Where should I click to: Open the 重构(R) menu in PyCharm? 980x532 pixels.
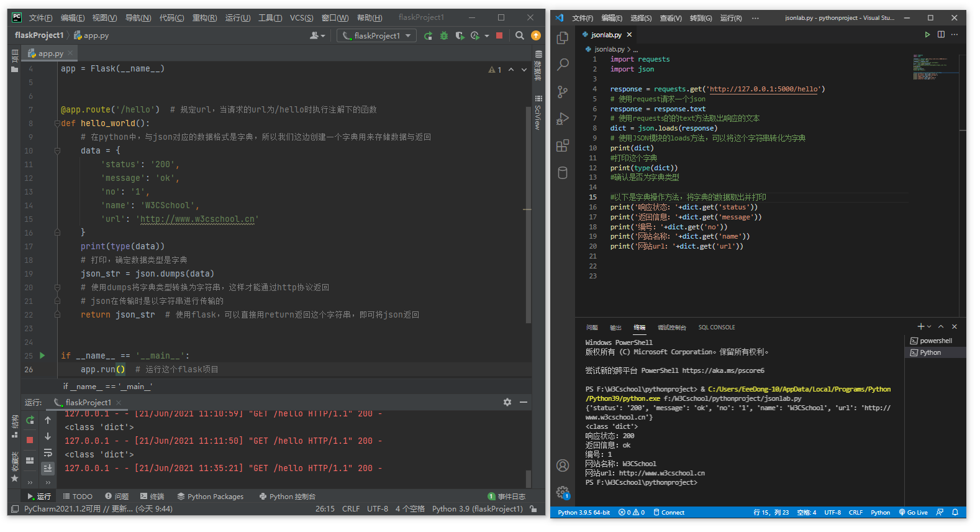[204, 18]
